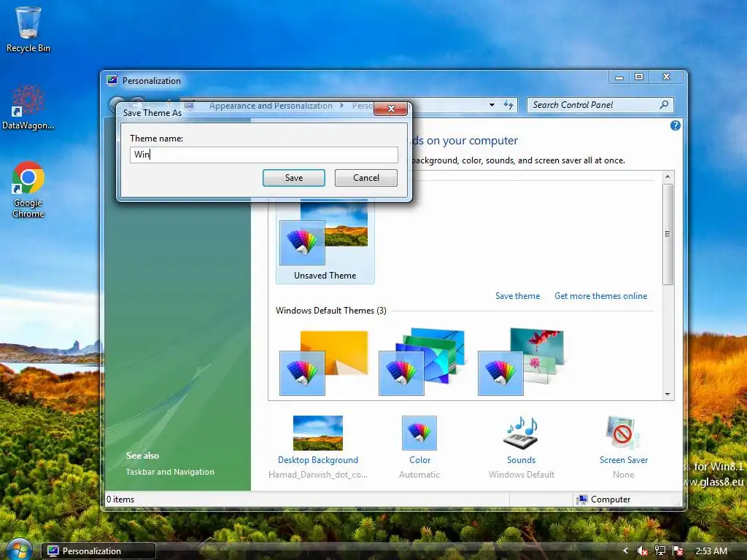Open the DataWagon desktop shortcut

28,107
